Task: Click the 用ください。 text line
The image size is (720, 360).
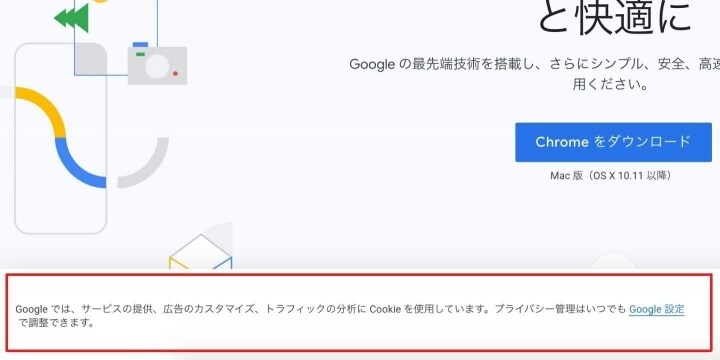Action: pyautogui.click(x=611, y=85)
